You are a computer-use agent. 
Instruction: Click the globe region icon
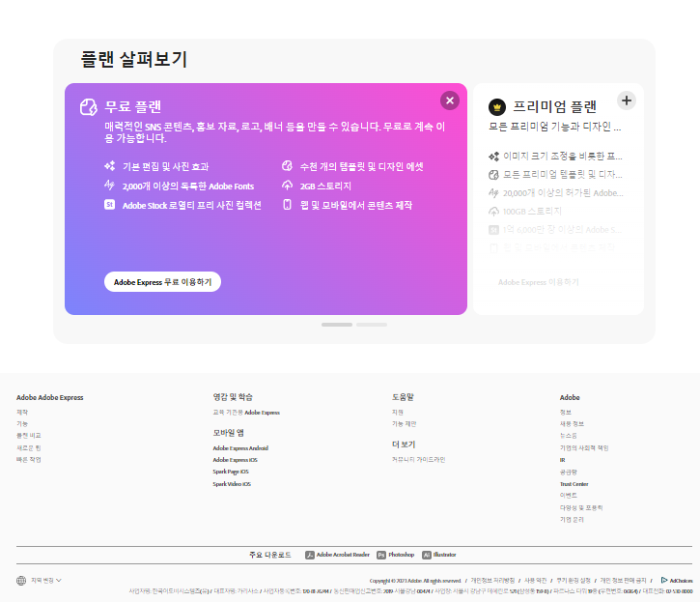click(21, 581)
